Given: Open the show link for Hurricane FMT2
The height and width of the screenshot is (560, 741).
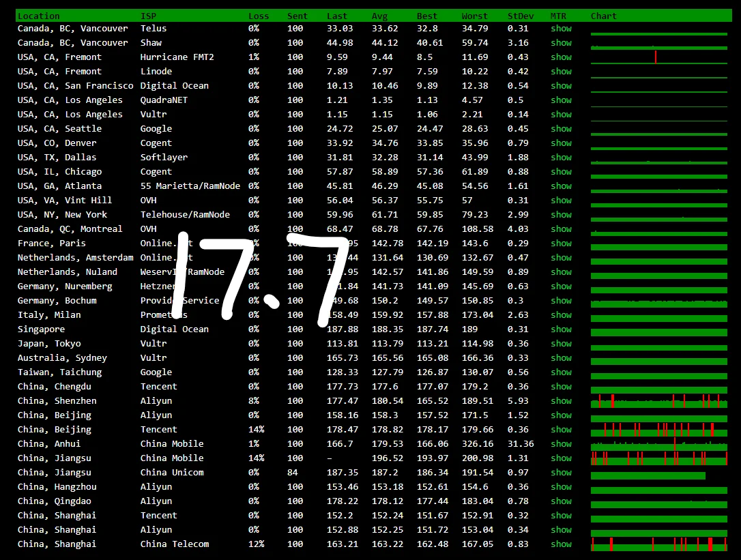Looking at the screenshot, I should pos(561,57).
